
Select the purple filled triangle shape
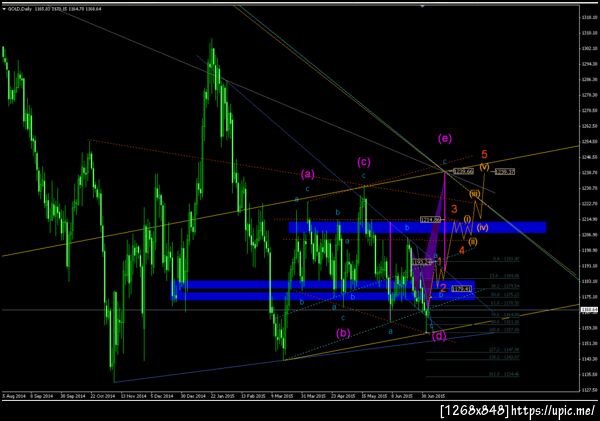tap(430, 249)
